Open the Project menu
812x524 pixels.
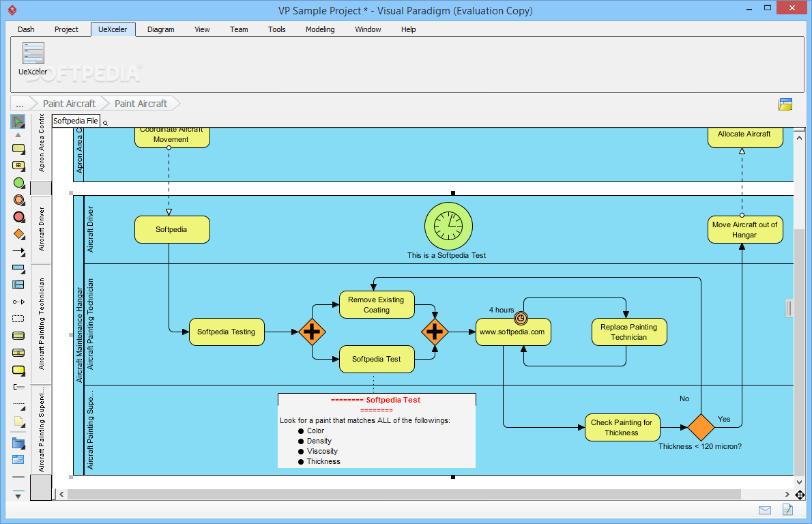(66, 29)
